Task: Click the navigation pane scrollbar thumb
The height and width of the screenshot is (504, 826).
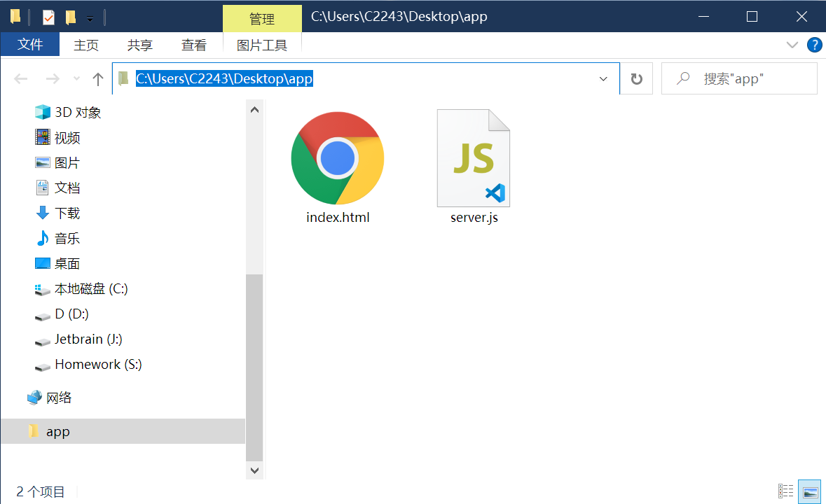Action: tap(254, 367)
